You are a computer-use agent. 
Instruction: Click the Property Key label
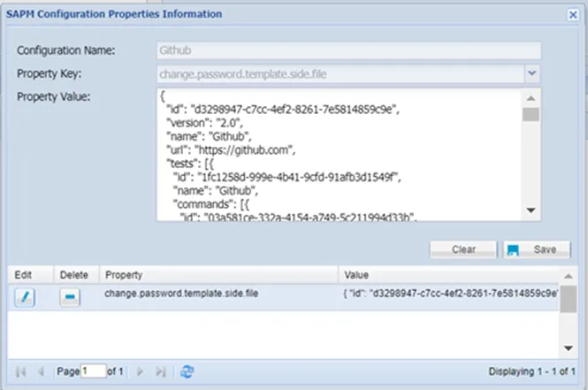coord(50,73)
